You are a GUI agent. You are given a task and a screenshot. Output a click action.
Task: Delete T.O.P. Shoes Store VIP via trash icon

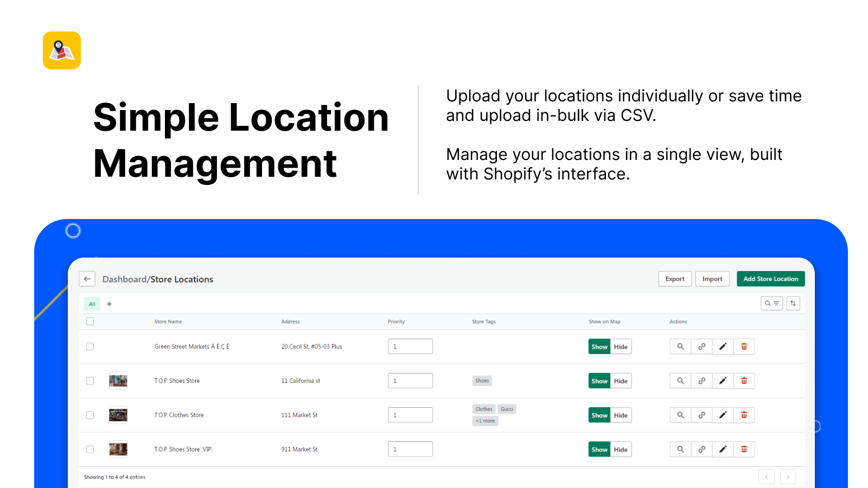[x=744, y=449]
